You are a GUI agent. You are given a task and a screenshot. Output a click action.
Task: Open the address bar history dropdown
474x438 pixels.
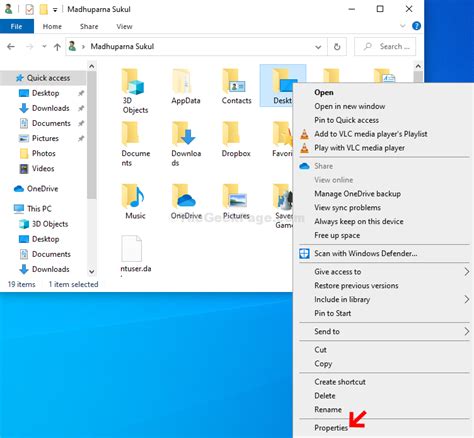318,47
